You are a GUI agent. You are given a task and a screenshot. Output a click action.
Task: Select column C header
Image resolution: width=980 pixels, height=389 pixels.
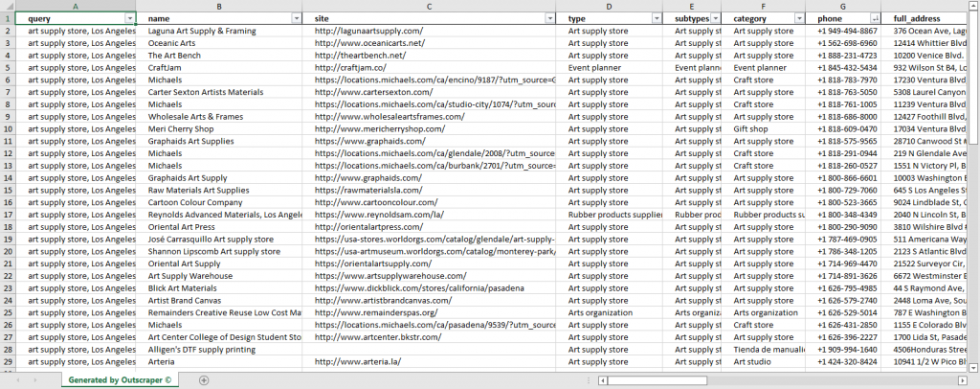point(429,6)
